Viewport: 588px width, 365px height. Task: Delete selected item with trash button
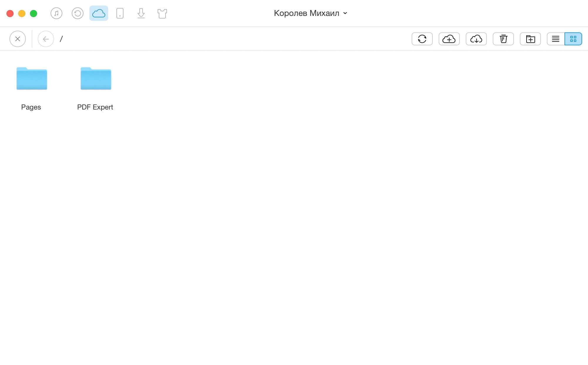click(x=503, y=39)
